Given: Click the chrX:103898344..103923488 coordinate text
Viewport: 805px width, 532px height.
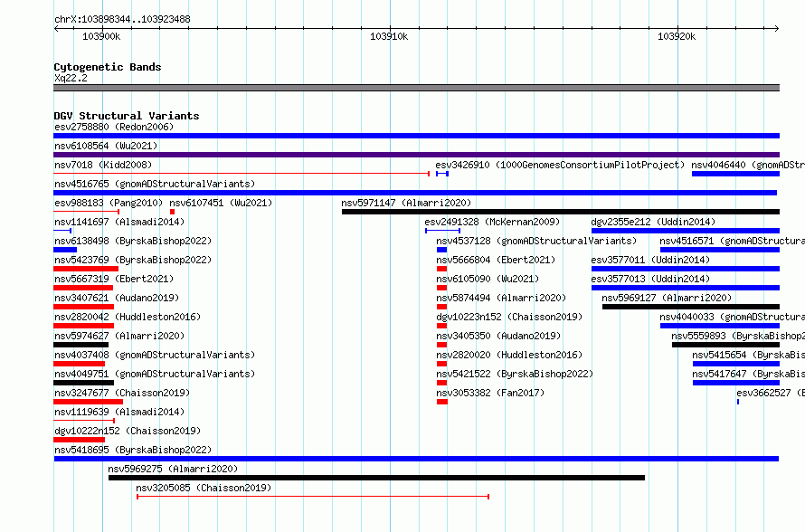Looking at the screenshot, I should [x=122, y=19].
